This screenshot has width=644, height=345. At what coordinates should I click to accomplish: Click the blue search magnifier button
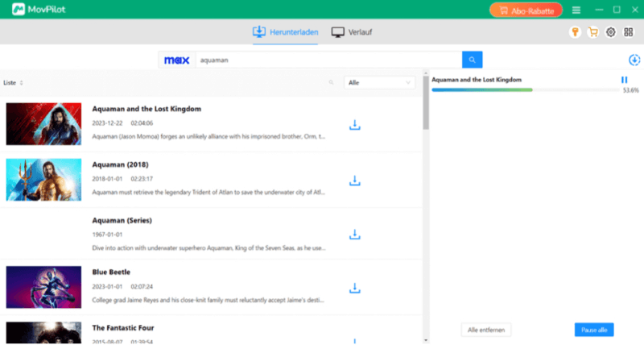pyautogui.click(x=472, y=60)
